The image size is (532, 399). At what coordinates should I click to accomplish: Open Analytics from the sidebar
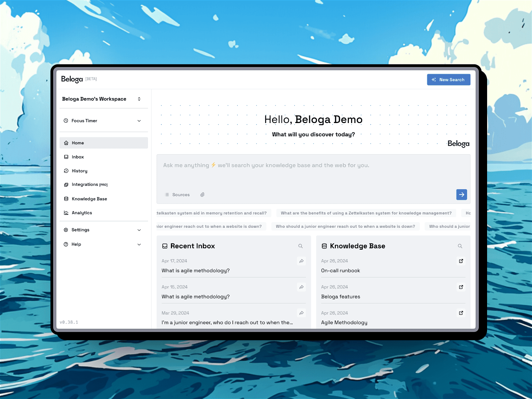pyautogui.click(x=82, y=213)
